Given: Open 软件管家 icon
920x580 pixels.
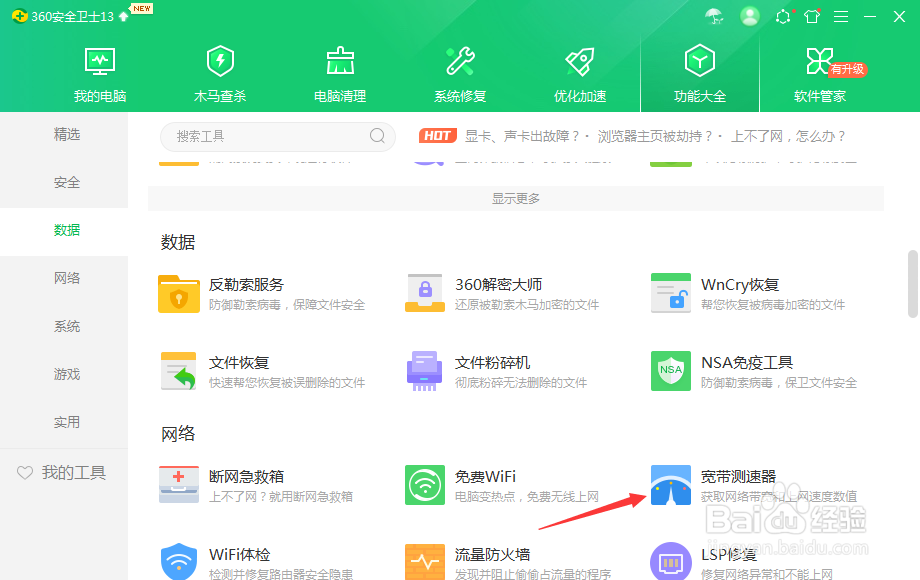Looking at the screenshot, I should click(x=819, y=61).
